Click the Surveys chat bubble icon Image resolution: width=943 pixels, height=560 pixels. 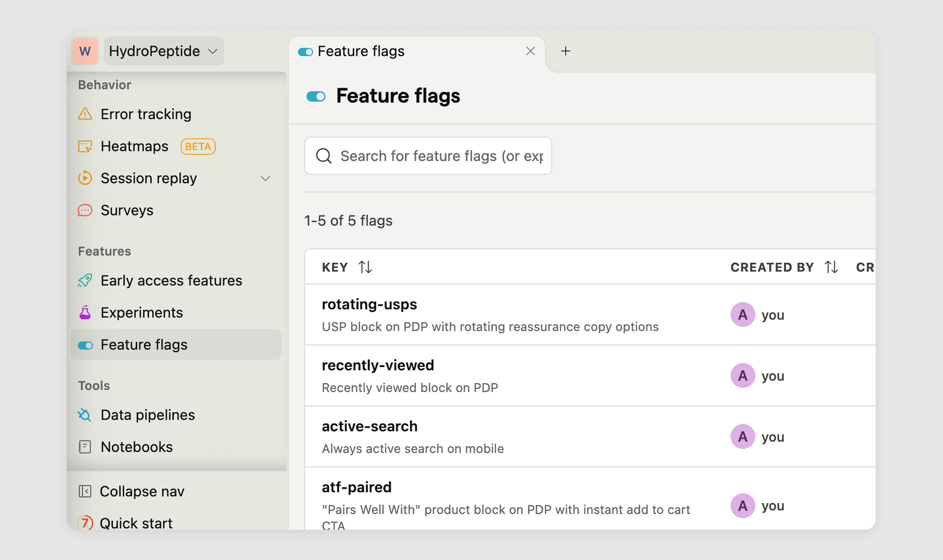pyautogui.click(x=85, y=210)
